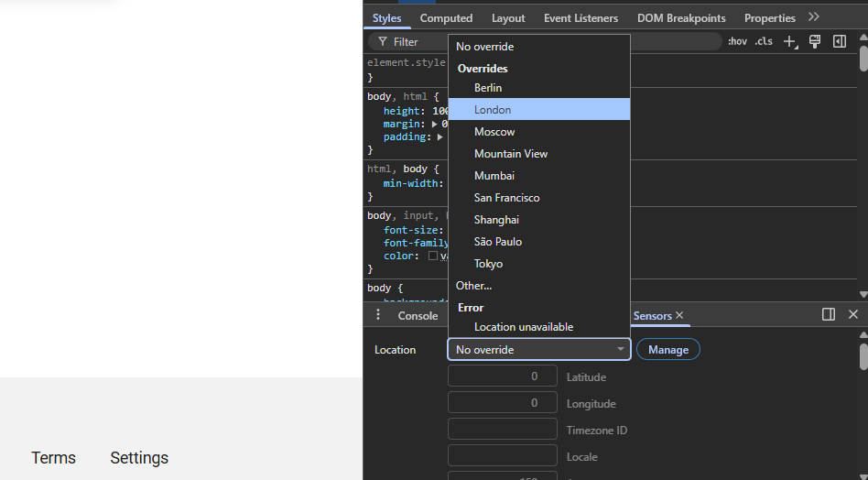Expand the padding property triangle
Image resolution: width=868 pixels, height=480 pixels.
click(440, 136)
